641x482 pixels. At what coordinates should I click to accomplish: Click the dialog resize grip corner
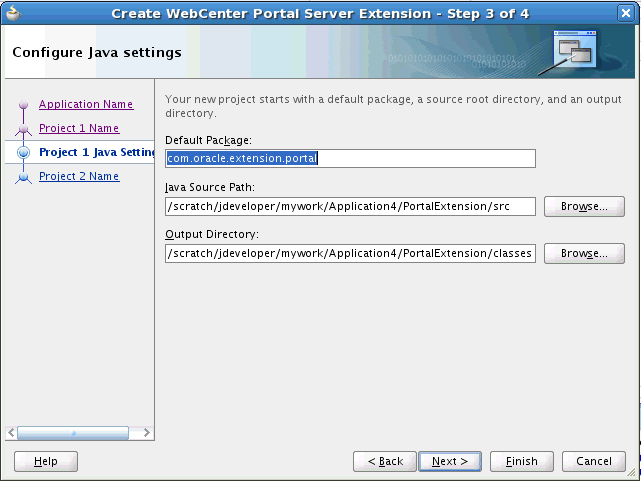coord(632,472)
